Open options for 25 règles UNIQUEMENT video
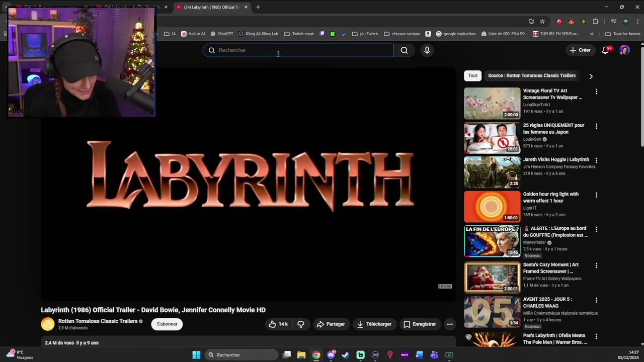This screenshot has width=644, height=362. coord(596,126)
